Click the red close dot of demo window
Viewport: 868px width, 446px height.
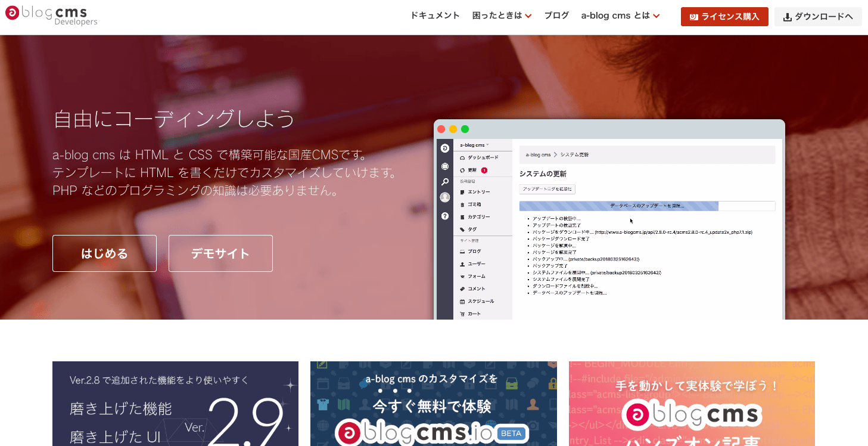441,129
